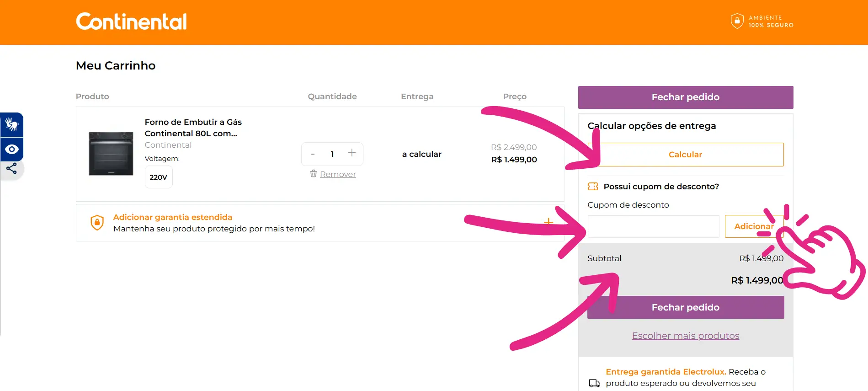The image size is (868, 391).
Task: Click the Preço column header
Action: (x=515, y=96)
